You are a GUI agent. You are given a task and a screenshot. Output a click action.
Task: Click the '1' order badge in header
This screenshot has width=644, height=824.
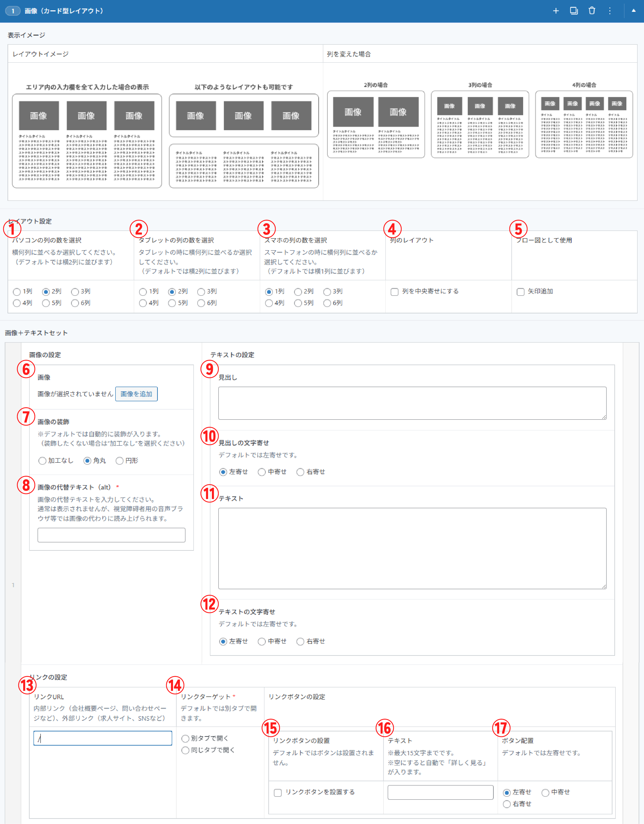pyautogui.click(x=13, y=11)
